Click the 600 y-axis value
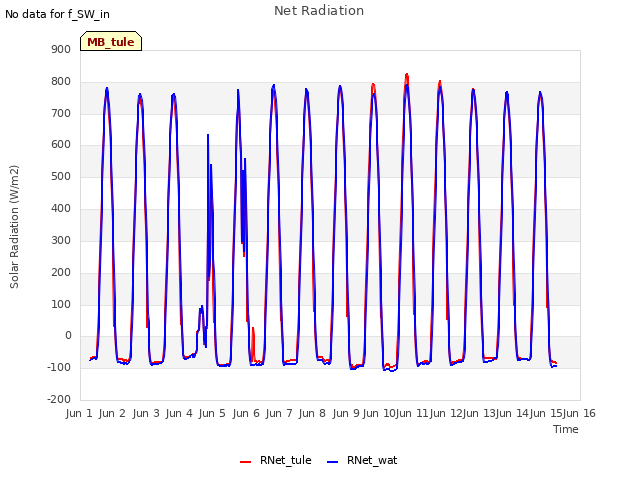Viewport: 640px width, 480px height. point(61,144)
